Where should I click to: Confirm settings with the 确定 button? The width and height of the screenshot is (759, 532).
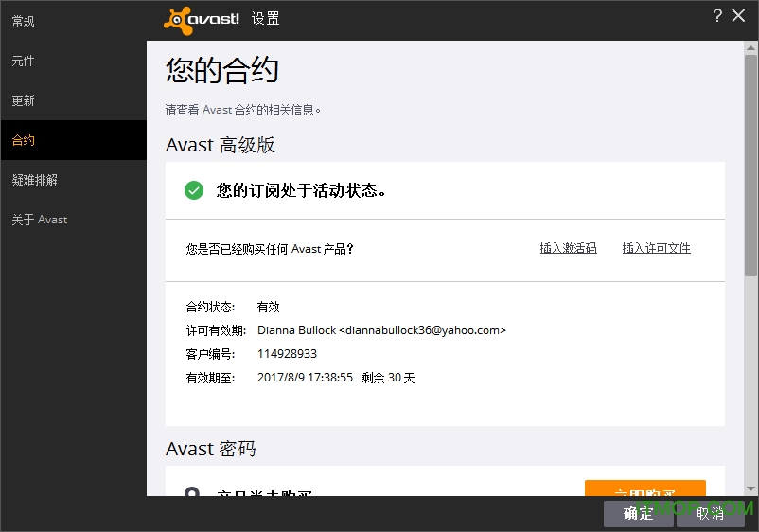(639, 513)
